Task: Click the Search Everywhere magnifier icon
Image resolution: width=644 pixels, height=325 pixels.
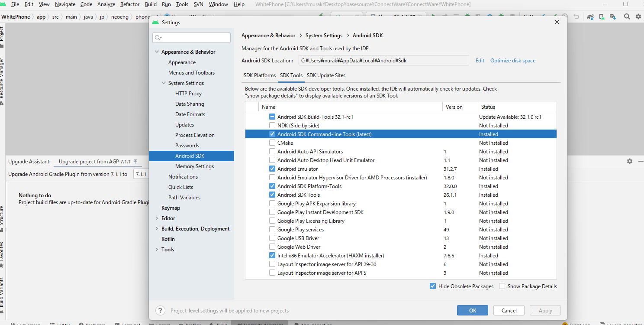Action: pos(627,16)
